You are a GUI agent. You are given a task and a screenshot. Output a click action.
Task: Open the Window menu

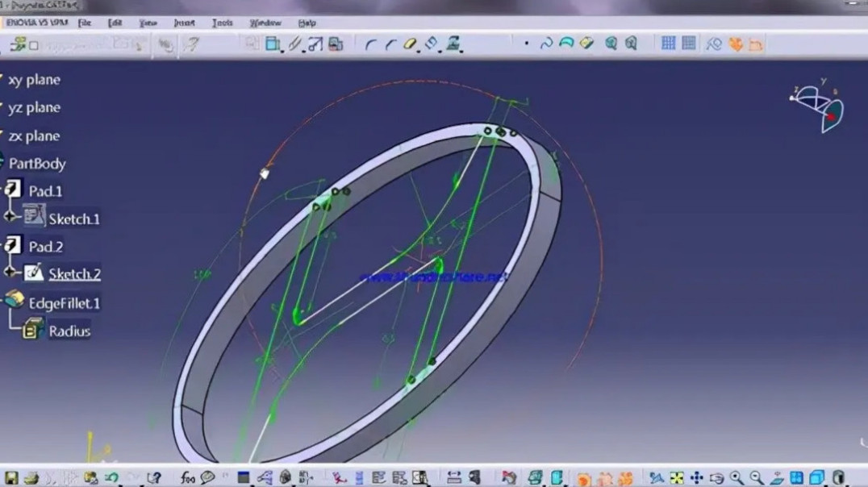(x=265, y=23)
